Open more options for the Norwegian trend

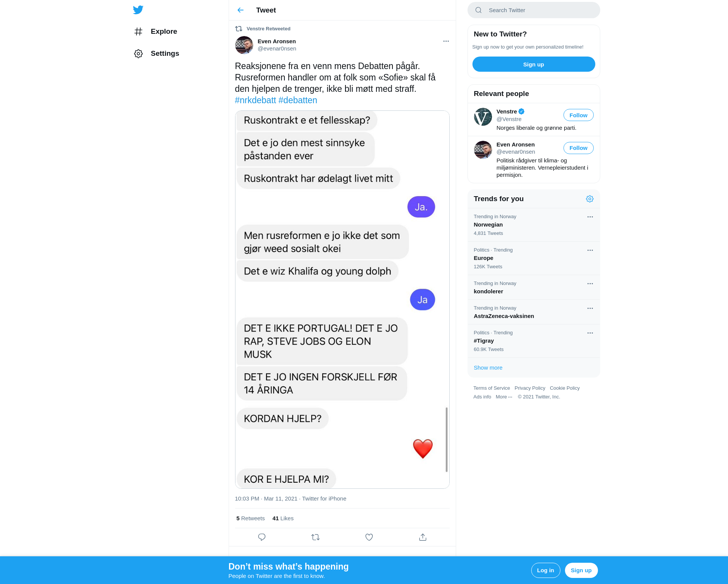(x=590, y=217)
